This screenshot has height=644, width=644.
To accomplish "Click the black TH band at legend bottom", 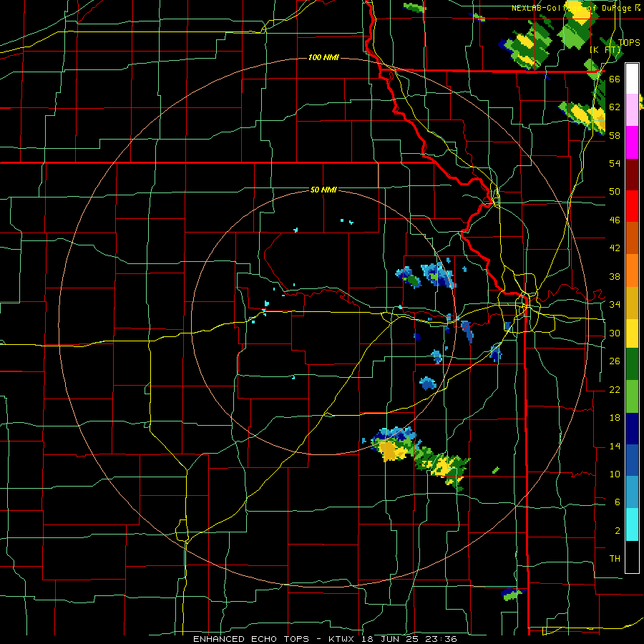I will (x=632, y=556).
